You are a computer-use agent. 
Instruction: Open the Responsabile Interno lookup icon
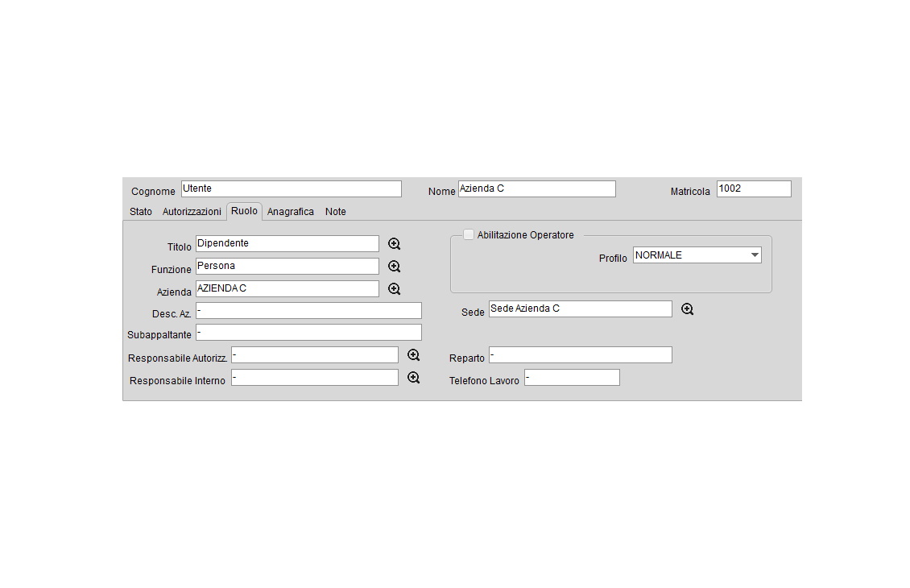pyautogui.click(x=413, y=378)
